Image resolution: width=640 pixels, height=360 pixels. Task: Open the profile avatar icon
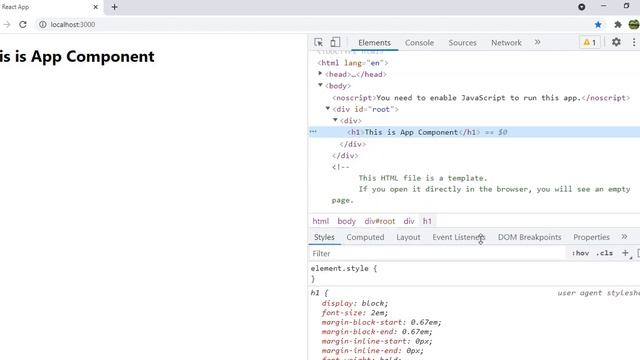[x=634, y=24]
